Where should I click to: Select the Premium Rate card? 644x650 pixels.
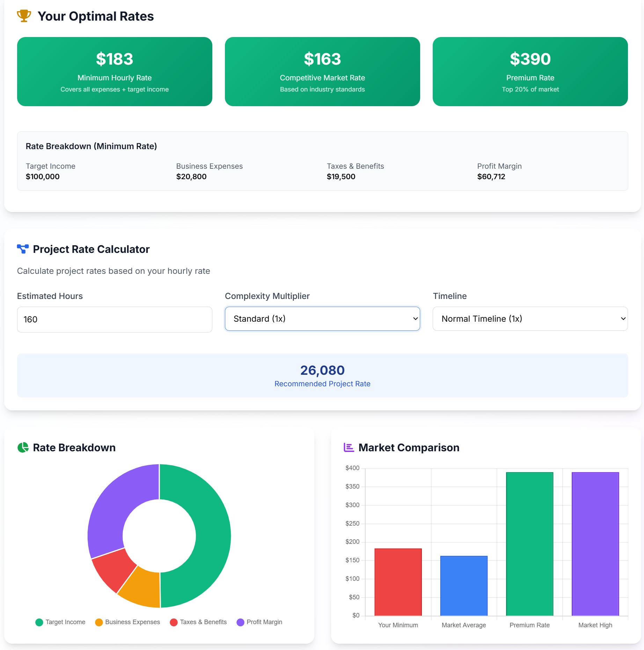coord(530,71)
